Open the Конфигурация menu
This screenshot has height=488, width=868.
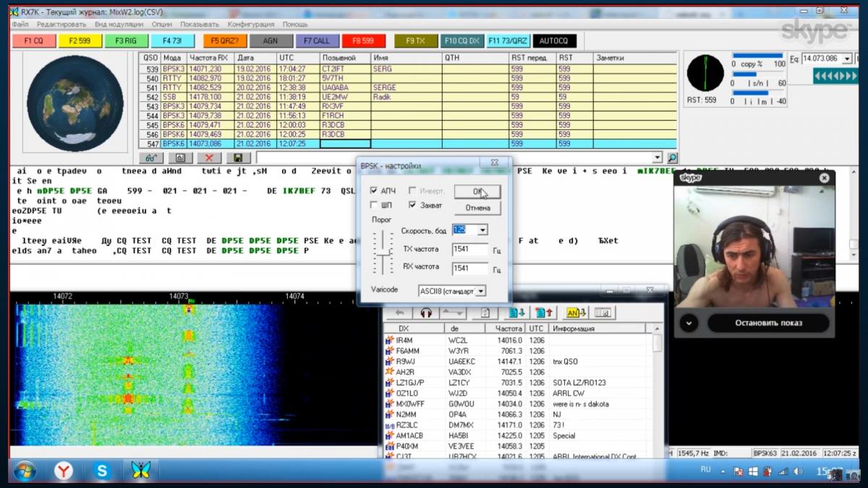point(251,24)
